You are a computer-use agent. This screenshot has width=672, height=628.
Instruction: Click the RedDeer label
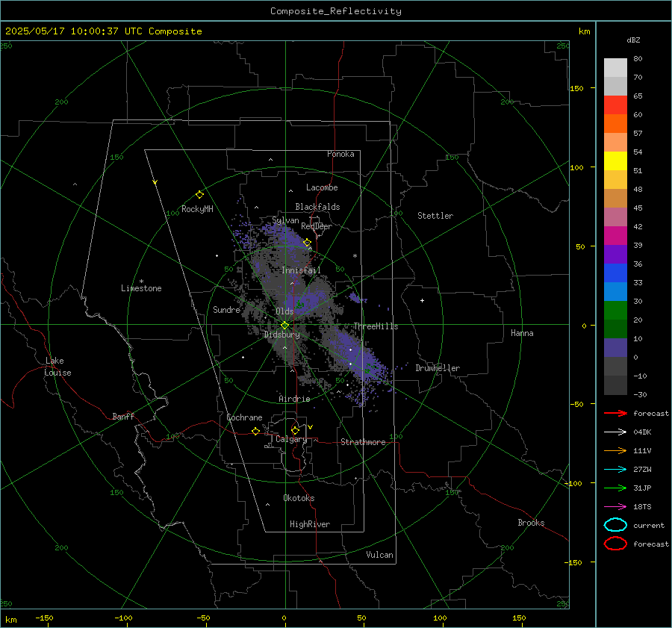pyautogui.click(x=317, y=226)
